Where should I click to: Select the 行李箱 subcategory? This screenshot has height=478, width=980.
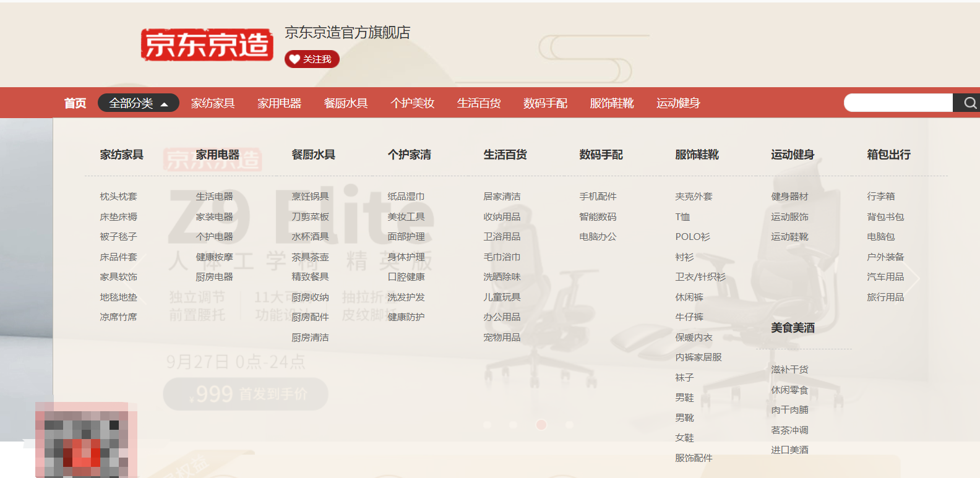tap(881, 197)
